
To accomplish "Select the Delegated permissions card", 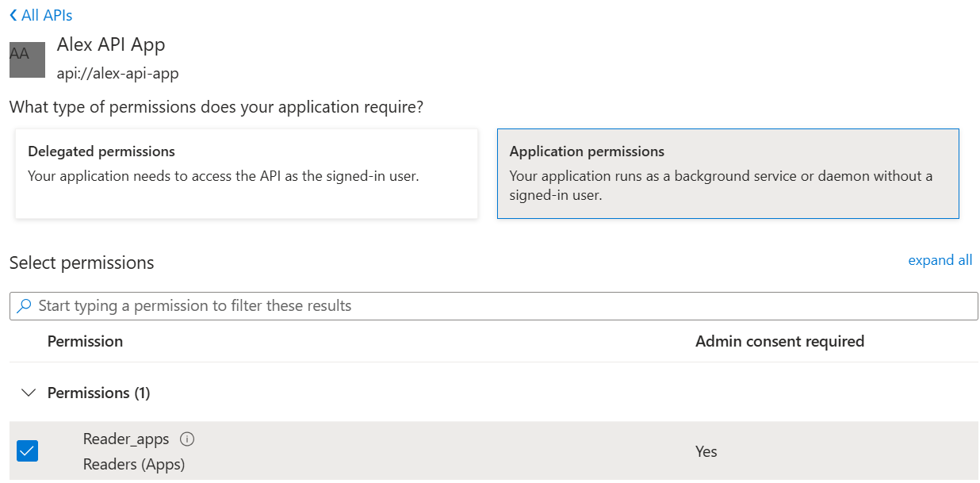I will pyautogui.click(x=247, y=174).
